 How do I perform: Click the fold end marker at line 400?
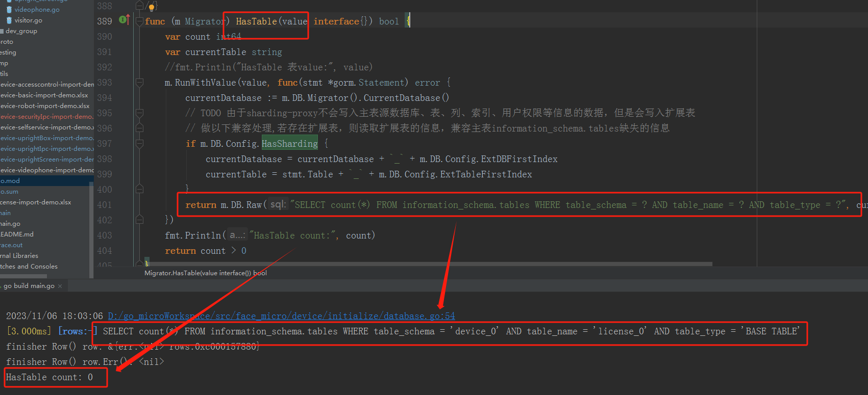tap(139, 189)
